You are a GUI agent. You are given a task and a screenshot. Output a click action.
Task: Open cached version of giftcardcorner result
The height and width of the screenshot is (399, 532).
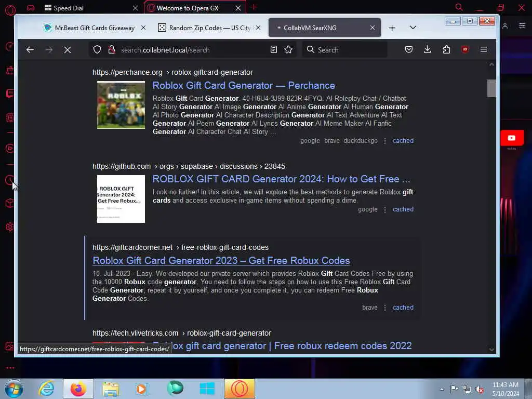(403, 308)
